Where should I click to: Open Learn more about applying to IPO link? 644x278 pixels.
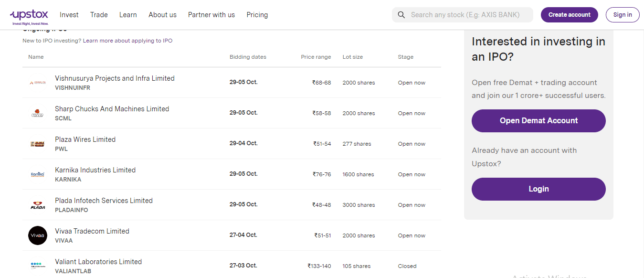click(127, 41)
